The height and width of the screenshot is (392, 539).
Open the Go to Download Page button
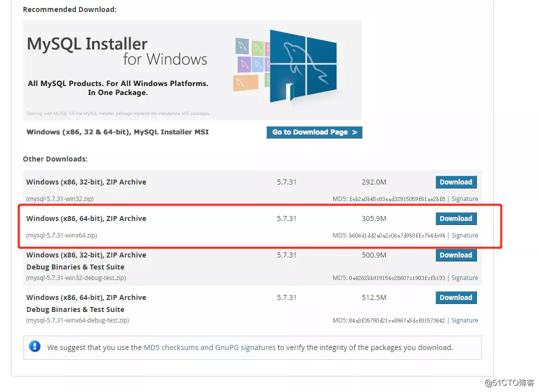click(314, 132)
